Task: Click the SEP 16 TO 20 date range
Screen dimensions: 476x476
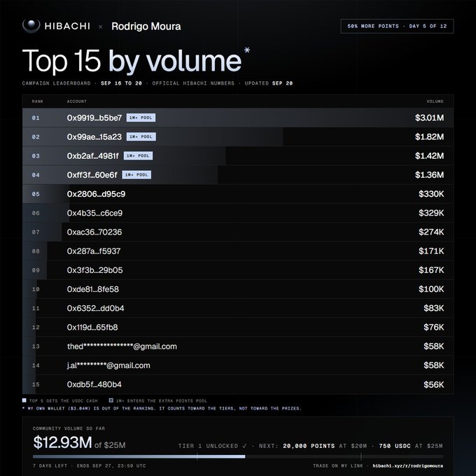Action: [x=121, y=83]
